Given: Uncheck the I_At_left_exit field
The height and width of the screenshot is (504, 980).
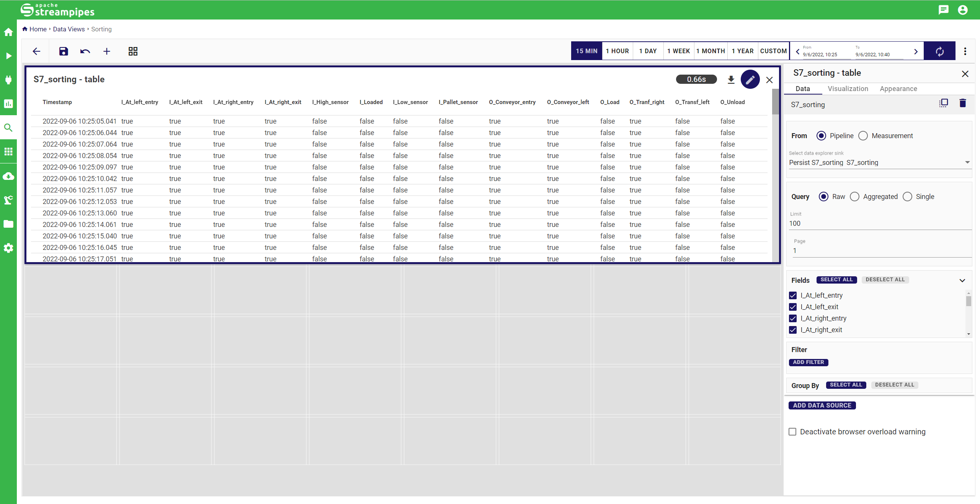Looking at the screenshot, I should pos(793,307).
